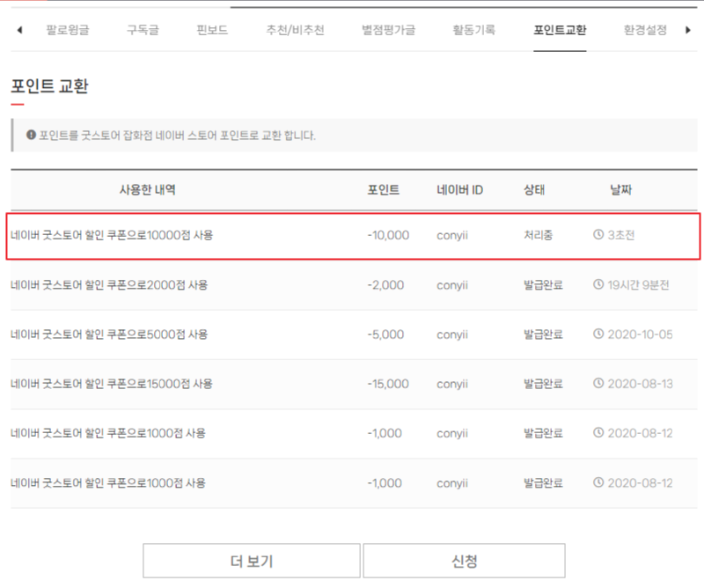Go to the 추천/비추천 tab

pos(295,30)
